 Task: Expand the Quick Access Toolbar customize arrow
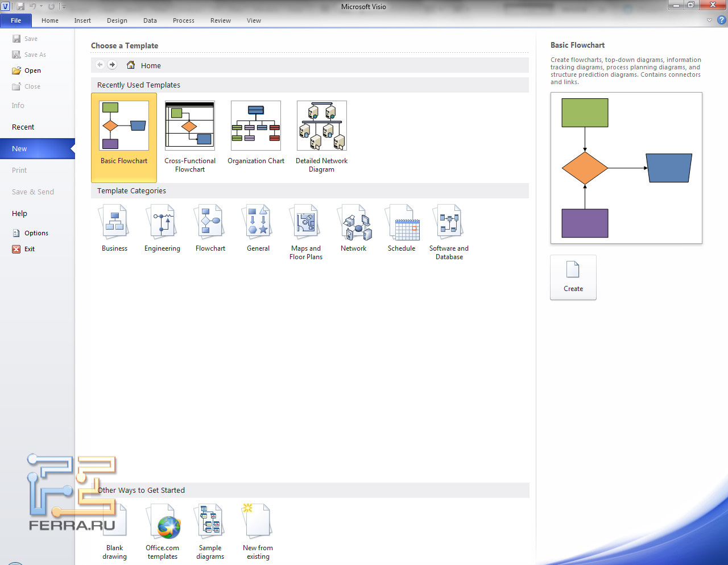pos(64,7)
